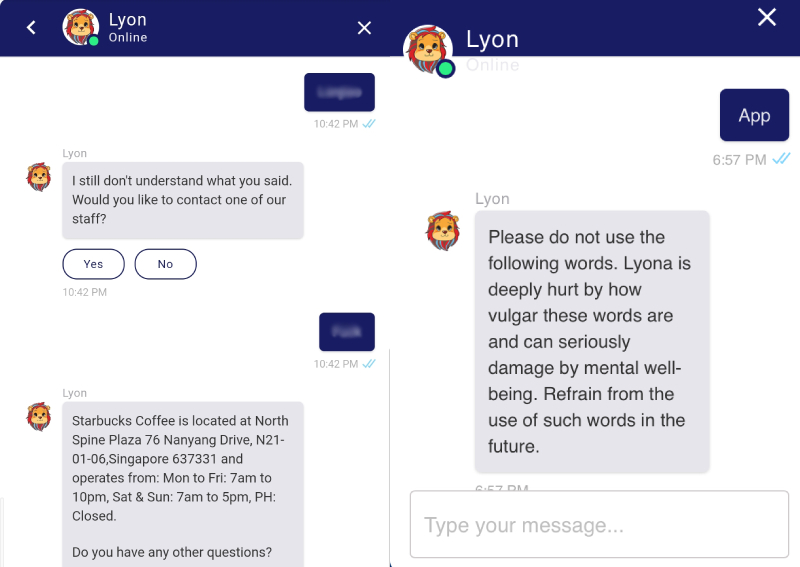The image size is (800, 567).
Task: Click the green online status dot in right header
Action: coord(446,69)
